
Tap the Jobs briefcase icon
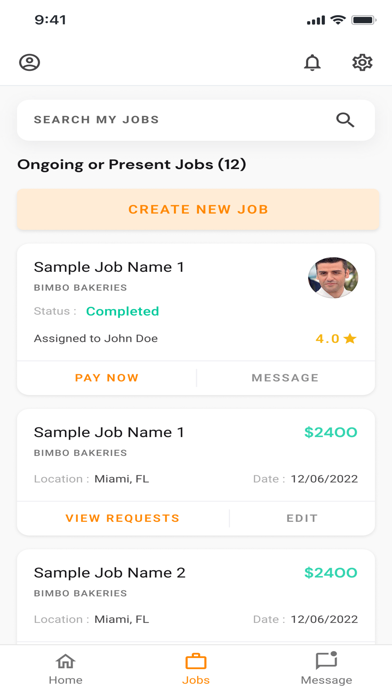pos(196,661)
